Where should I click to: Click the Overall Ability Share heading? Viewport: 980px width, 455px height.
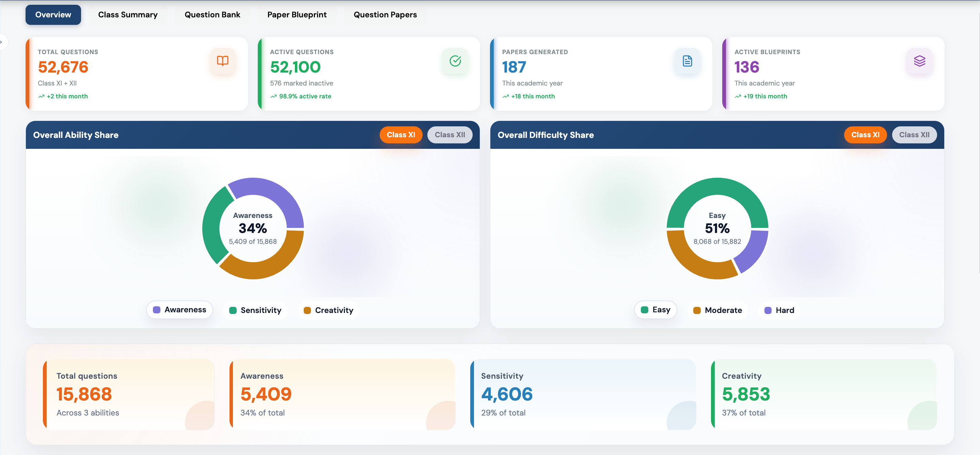pos(76,135)
